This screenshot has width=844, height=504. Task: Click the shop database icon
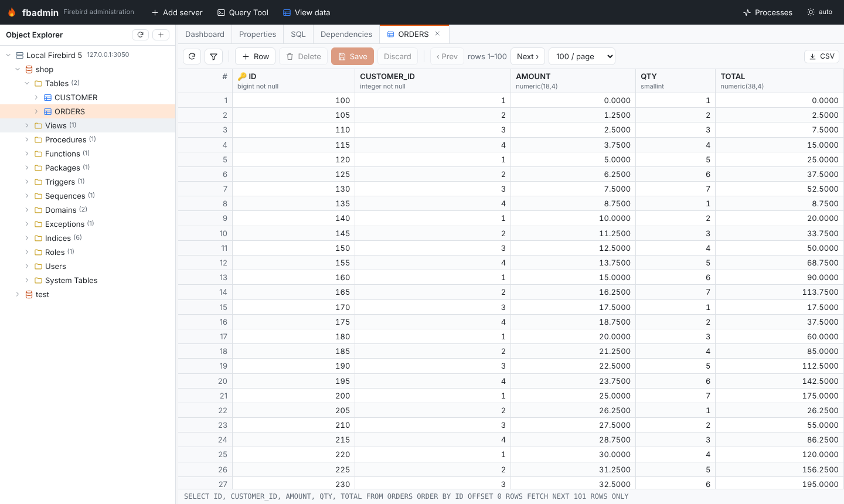point(29,69)
